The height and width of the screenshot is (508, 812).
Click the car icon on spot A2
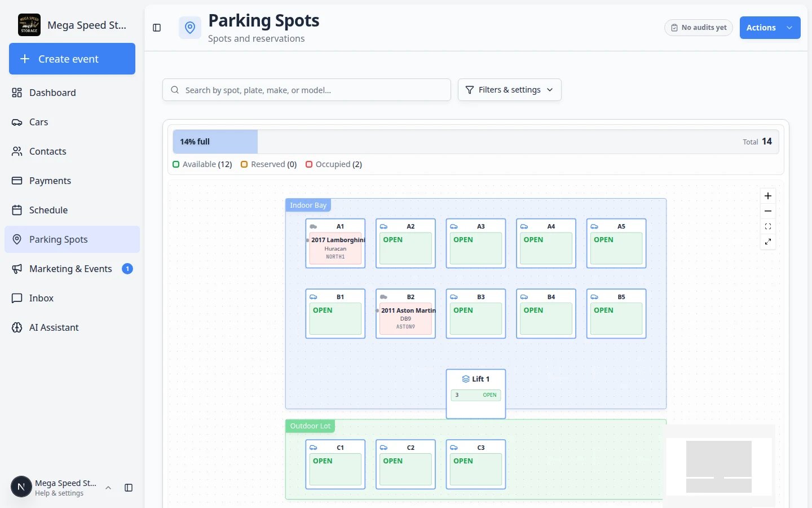click(383, 226)
